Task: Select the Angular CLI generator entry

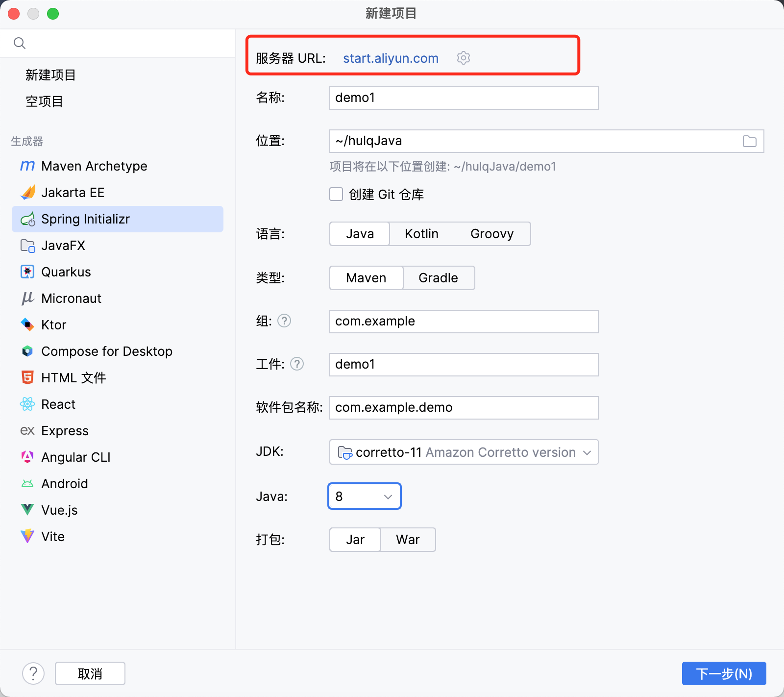Action: [x=118, y=457]
